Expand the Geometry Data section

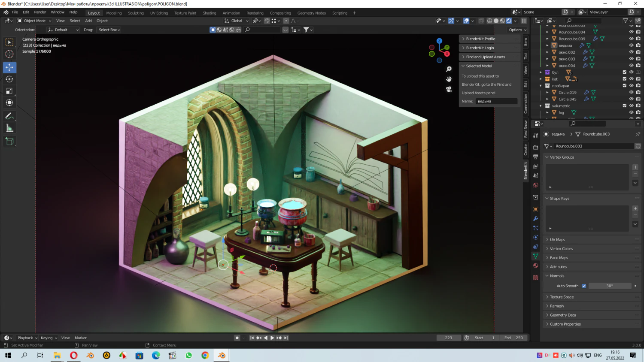tap(592, 315)
